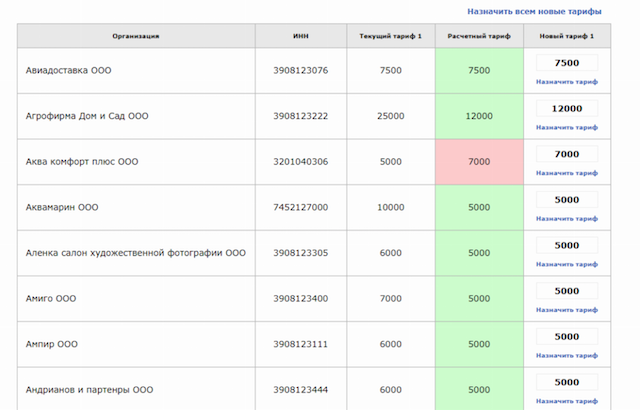Image resolution: width=640 pixels, height=410 pixels.
Task: Click green calculated tariff cell 12000
Action: pyautogui.click(x=479, y=116)
